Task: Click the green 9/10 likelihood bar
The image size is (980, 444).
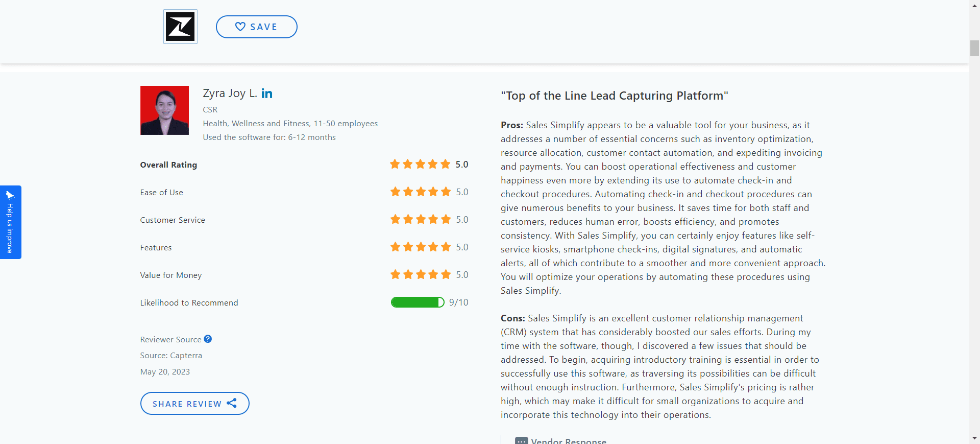Action: click(416, 302)
